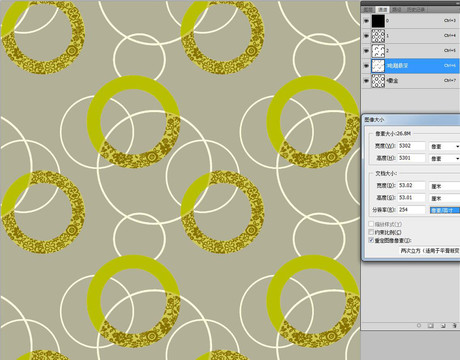460x360 pixels.
Task: Toggle visibility of channel 2
Action: click(366, 51)
